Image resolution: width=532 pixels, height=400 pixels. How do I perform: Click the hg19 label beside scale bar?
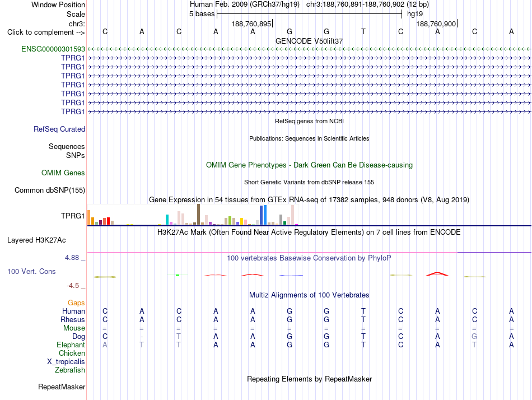415,14
